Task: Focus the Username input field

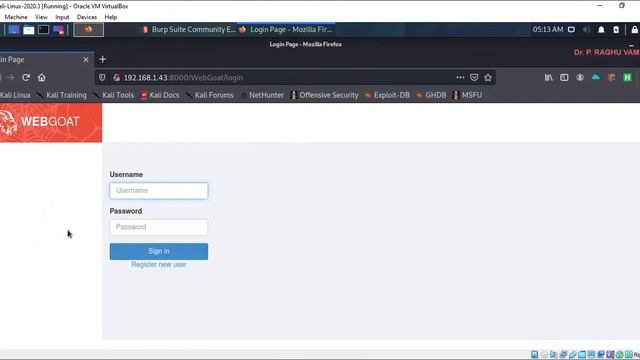Action: (159, 191)
